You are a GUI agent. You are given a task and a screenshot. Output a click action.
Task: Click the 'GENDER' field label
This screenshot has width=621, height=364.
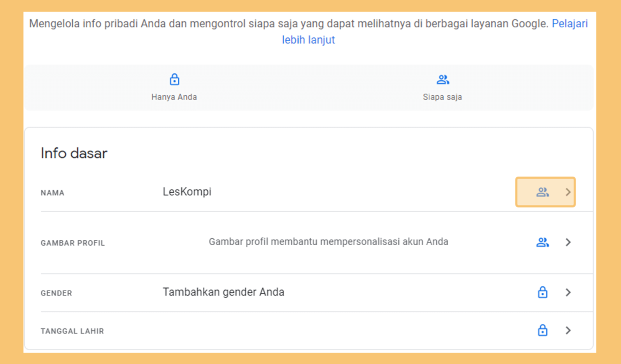pos(56,293)
